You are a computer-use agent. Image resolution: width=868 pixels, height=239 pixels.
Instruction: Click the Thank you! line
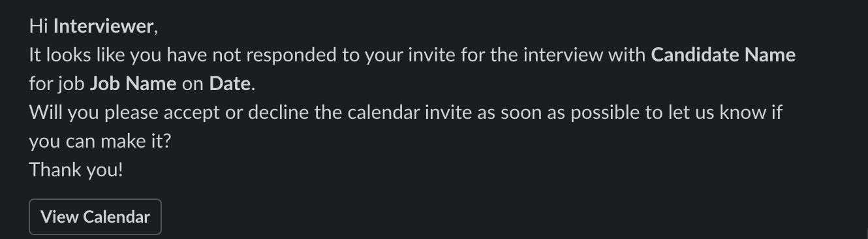point(76,170)
